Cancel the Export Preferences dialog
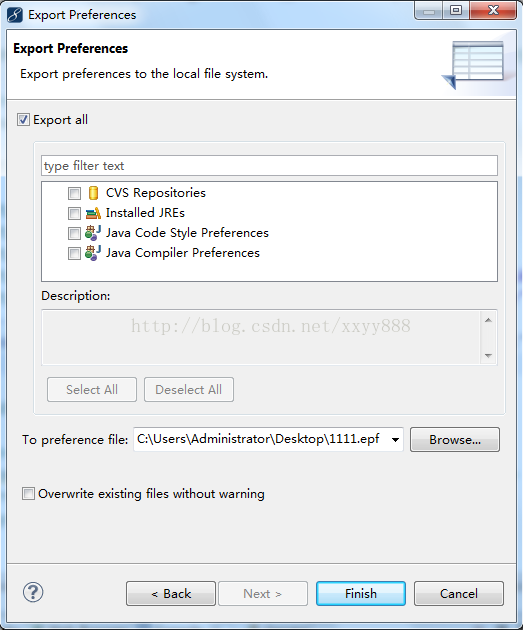 click(x=459, y=593)
